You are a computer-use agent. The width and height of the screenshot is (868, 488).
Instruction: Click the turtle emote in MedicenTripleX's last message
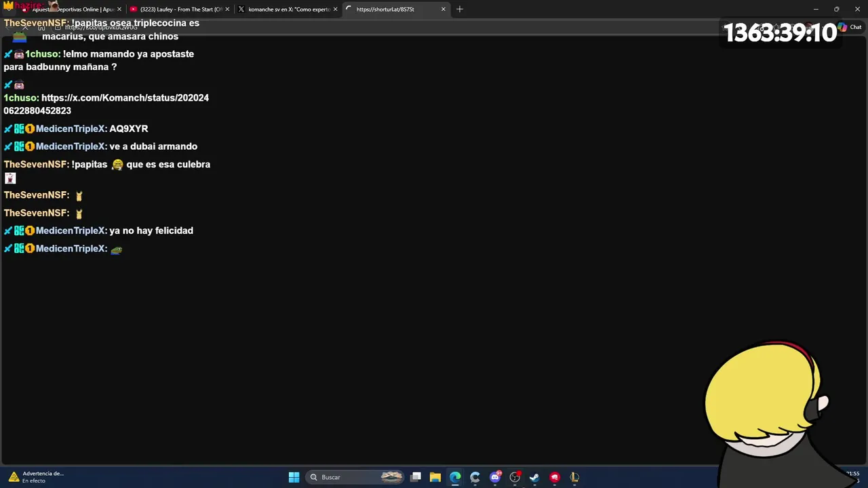click(116, 249)
